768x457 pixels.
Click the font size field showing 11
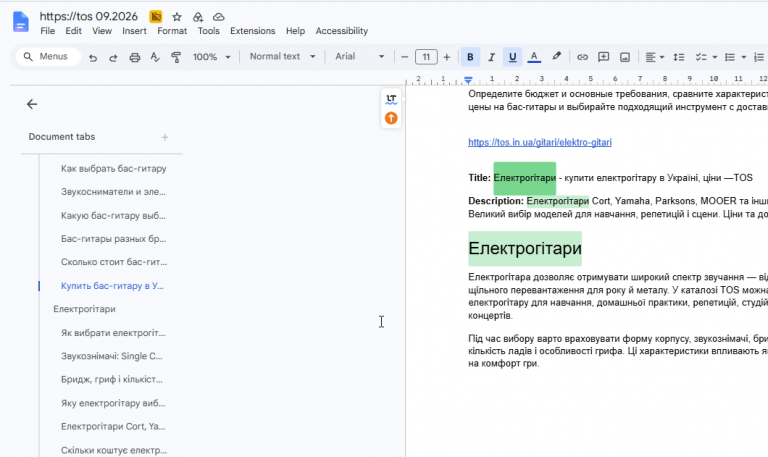(x=426, y=57)
